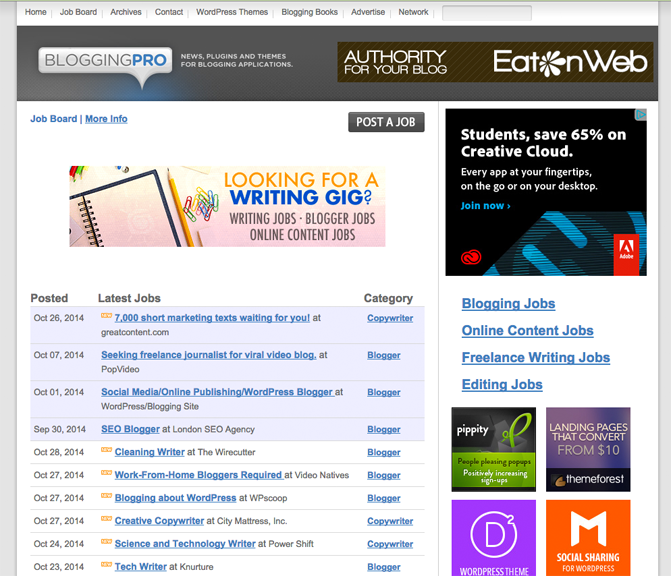This screenshot has width=671, height=576.
Task: Open the Editing Jobs link
Action: (502, 384)
